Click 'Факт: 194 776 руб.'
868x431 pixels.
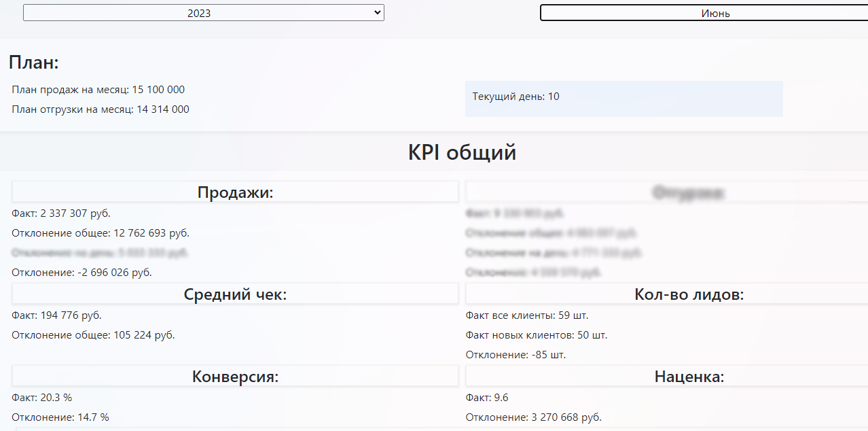57,315
